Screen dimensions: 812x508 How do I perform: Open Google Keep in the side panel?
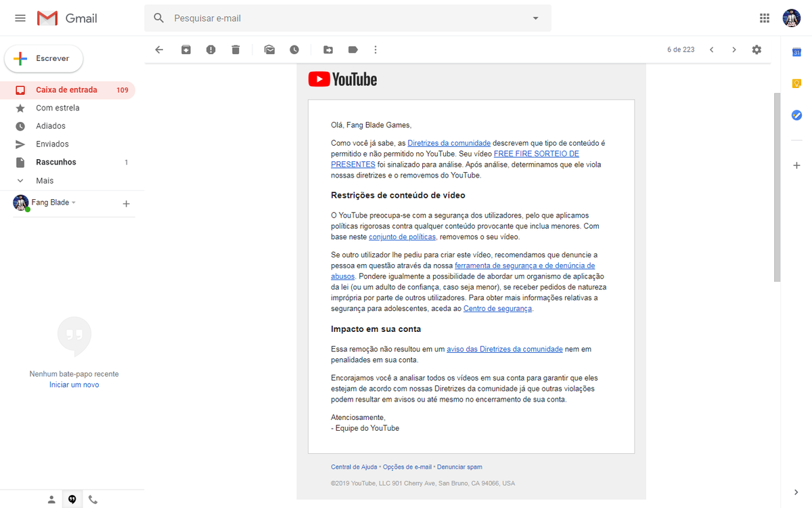pyautogui.click(x=796, y=84)
